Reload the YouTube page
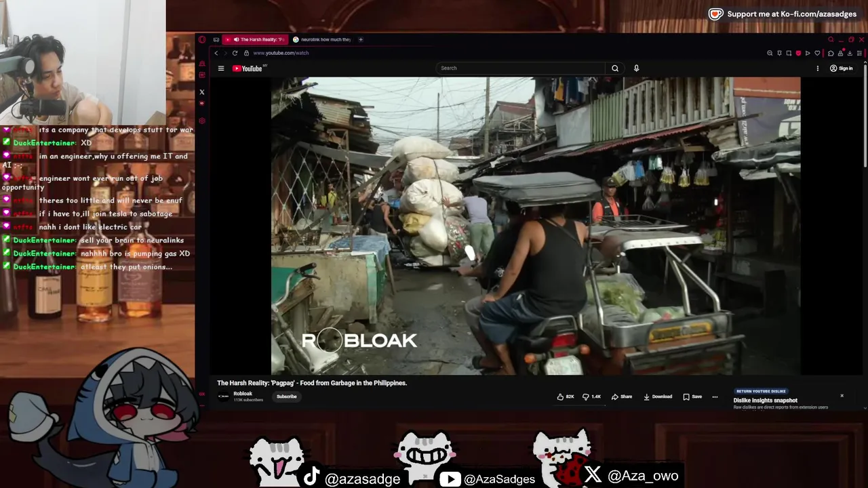 pos(235,53)
